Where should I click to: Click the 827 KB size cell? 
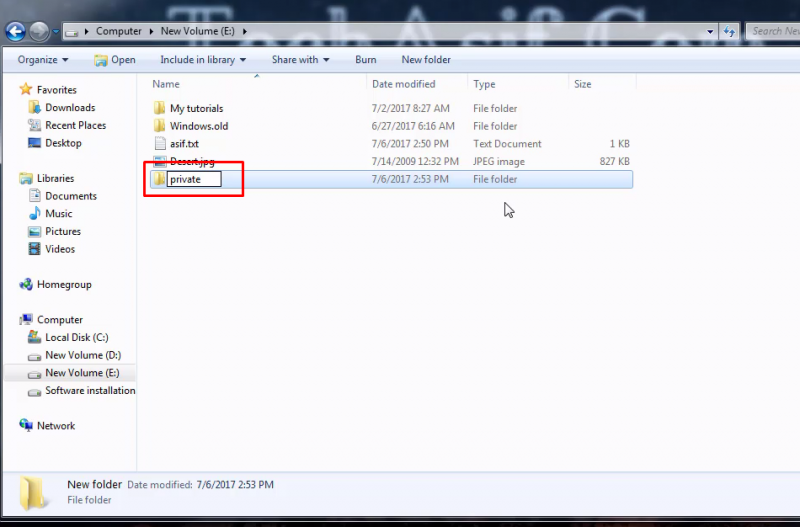click(x=614, y=162)
